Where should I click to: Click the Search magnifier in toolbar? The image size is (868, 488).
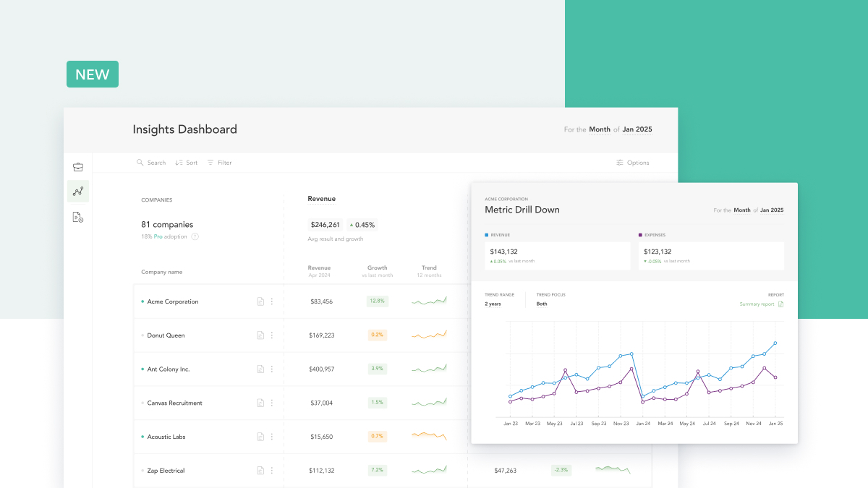pyautogui.click(x=140, y=163)
